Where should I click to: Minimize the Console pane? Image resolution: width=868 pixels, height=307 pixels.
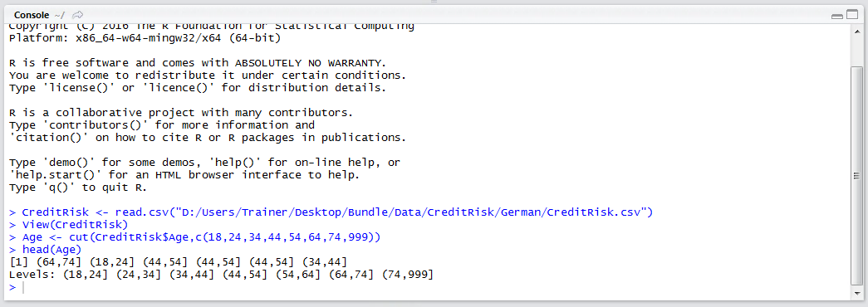coord(837,16)
